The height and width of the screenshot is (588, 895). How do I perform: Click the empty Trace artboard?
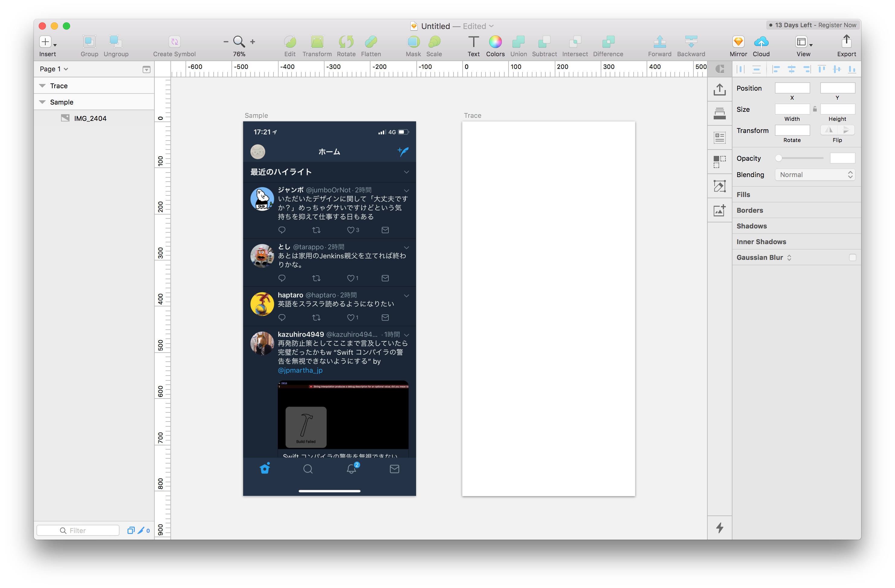tap(548, 308)
